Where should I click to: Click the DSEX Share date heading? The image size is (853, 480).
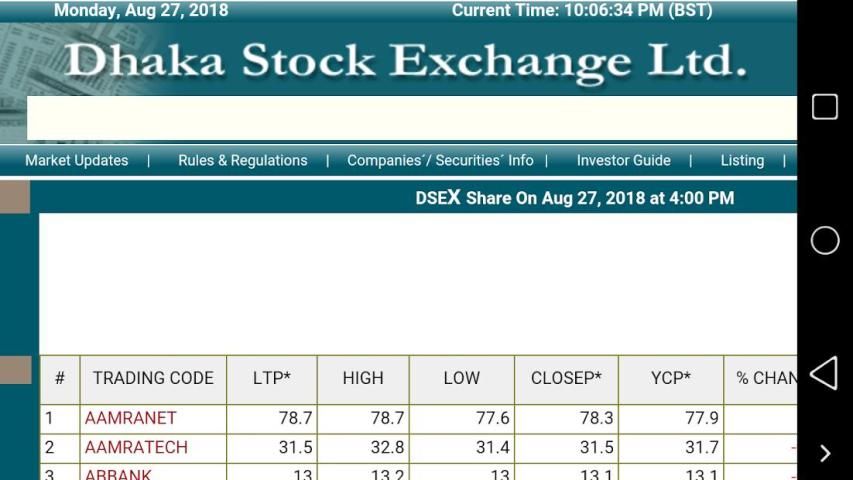click(x=574, y=198)
